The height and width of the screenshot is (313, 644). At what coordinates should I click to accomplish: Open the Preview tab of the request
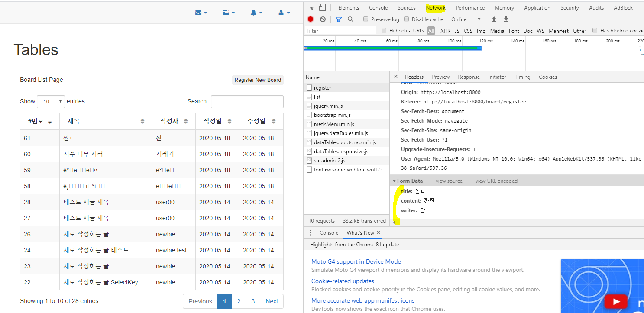pos(440,77)
